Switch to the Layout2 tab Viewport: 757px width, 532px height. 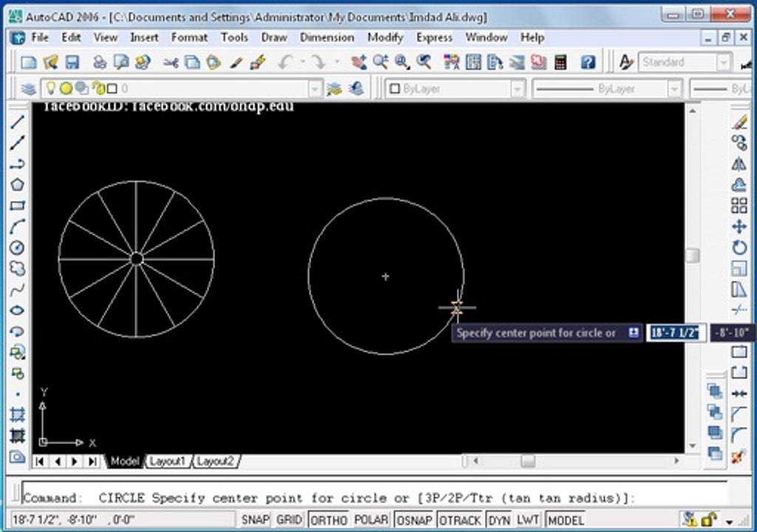(x=215, y=461)
